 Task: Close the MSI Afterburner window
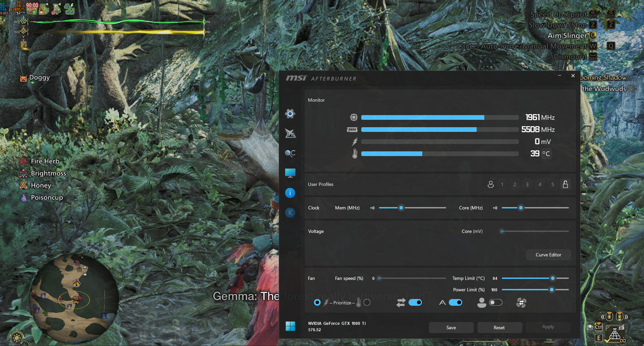[573, 76]
